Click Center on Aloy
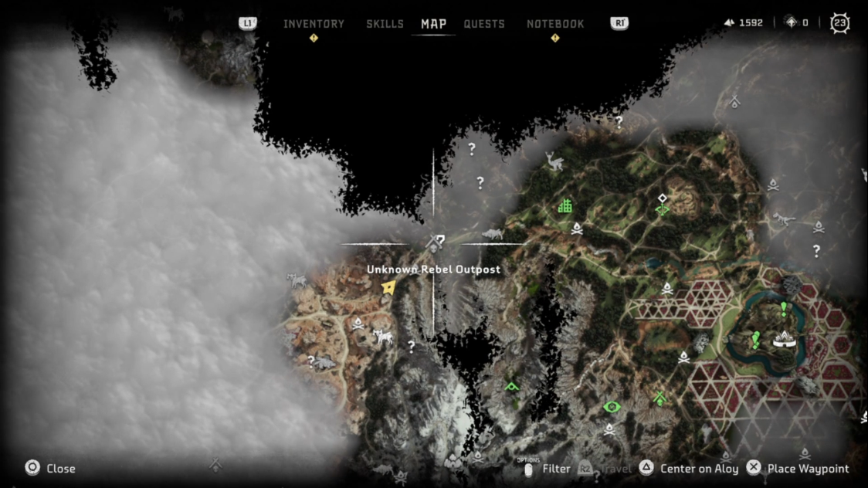Screen dimensions: 868x488 tap(699, 469)
